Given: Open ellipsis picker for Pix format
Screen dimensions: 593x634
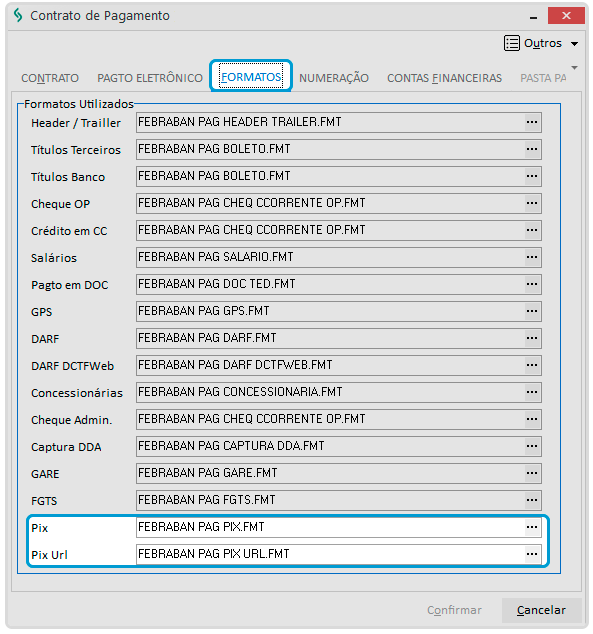Looking at the screenshot, I should pyautogui.click(x=532, y=527).
